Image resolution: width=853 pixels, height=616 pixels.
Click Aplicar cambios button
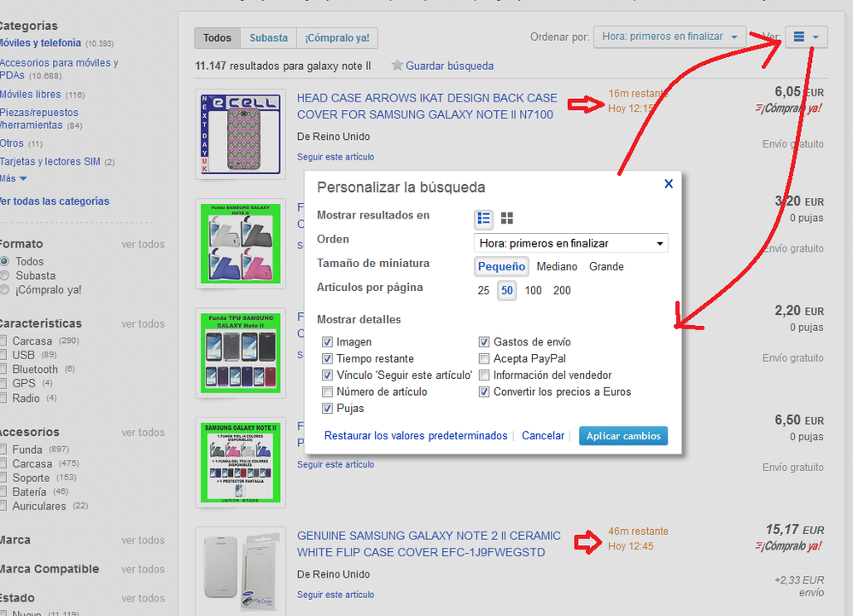[622, 436]
